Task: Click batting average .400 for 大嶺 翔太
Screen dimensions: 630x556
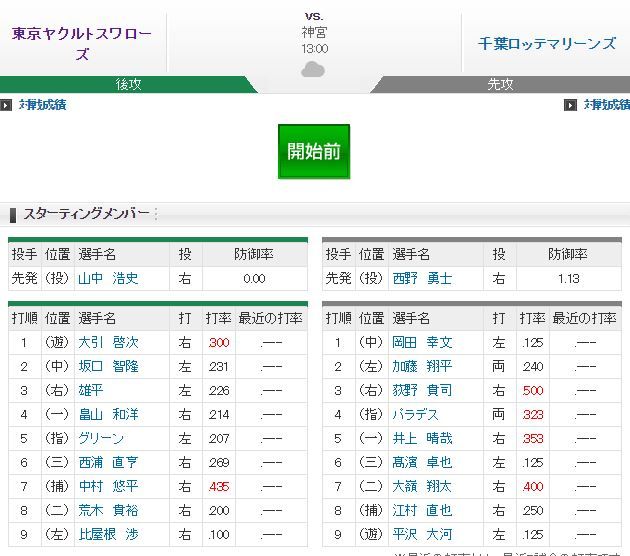Action: click(x=533, y=487)
